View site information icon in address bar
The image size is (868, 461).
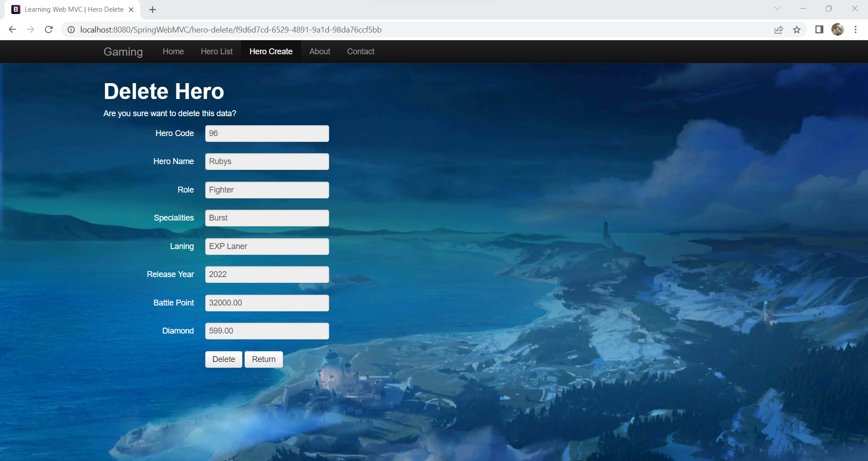71,30
